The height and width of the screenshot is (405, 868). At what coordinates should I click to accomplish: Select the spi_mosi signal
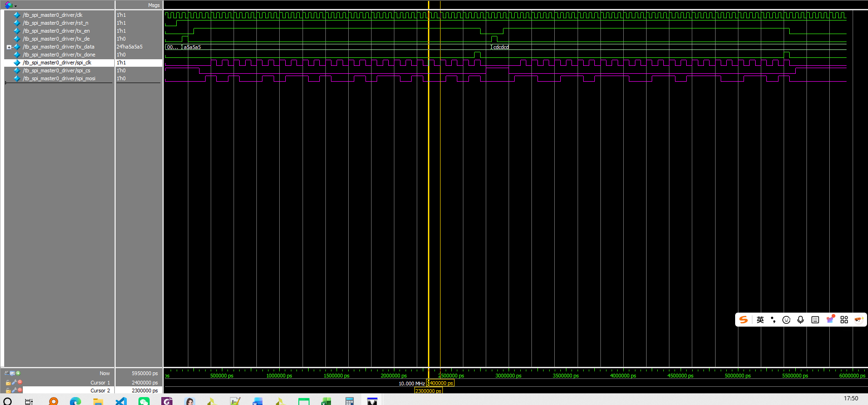[59, 78]
